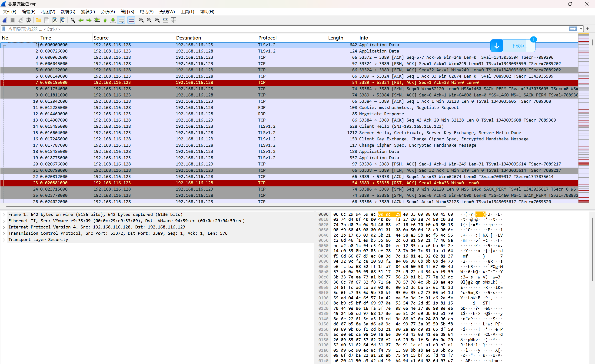Image resolution: width=595 pixels, height=364 pixels.
Task: Open the 编辑(E) menu
Action: [x=29, y=12]
